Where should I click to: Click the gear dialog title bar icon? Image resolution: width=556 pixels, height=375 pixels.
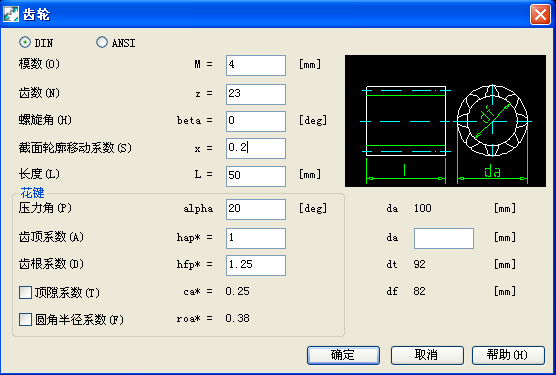point(11,15)
